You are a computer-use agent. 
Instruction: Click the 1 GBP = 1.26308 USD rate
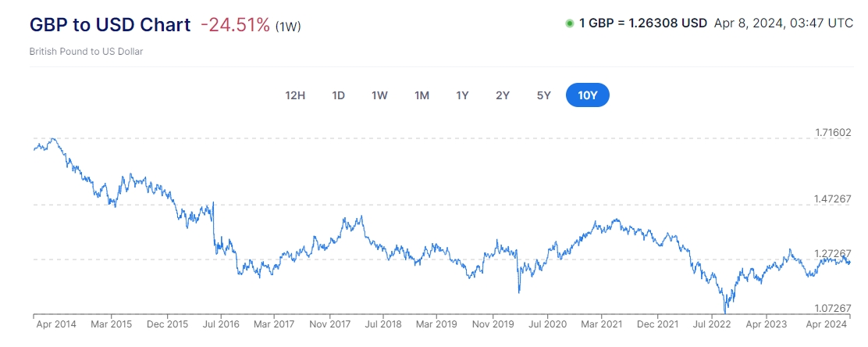click(642, 23)
